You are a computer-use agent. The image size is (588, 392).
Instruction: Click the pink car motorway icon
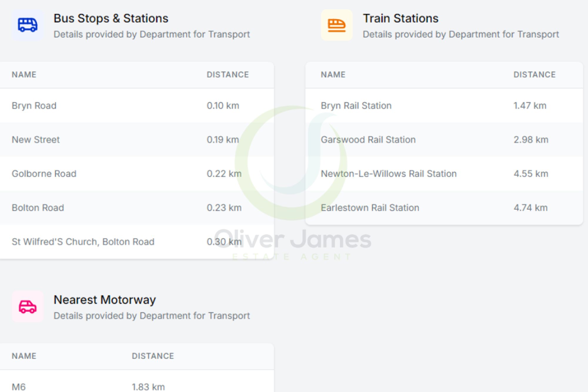27,306
